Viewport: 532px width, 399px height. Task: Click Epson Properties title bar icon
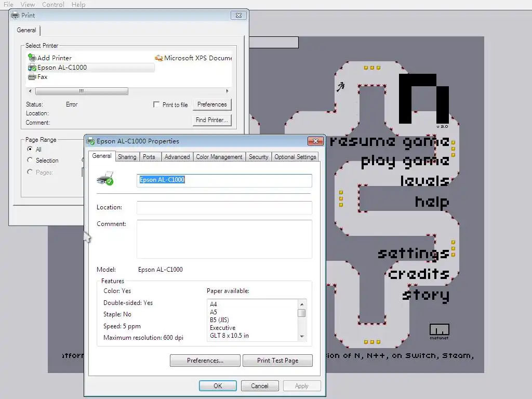90,141
